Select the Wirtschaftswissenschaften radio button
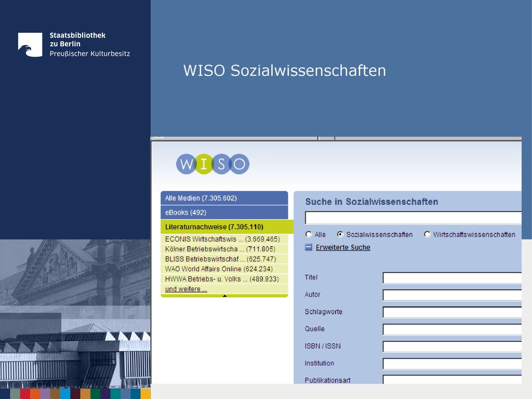This screenshot has height=399, width=532. coord(427,234)
